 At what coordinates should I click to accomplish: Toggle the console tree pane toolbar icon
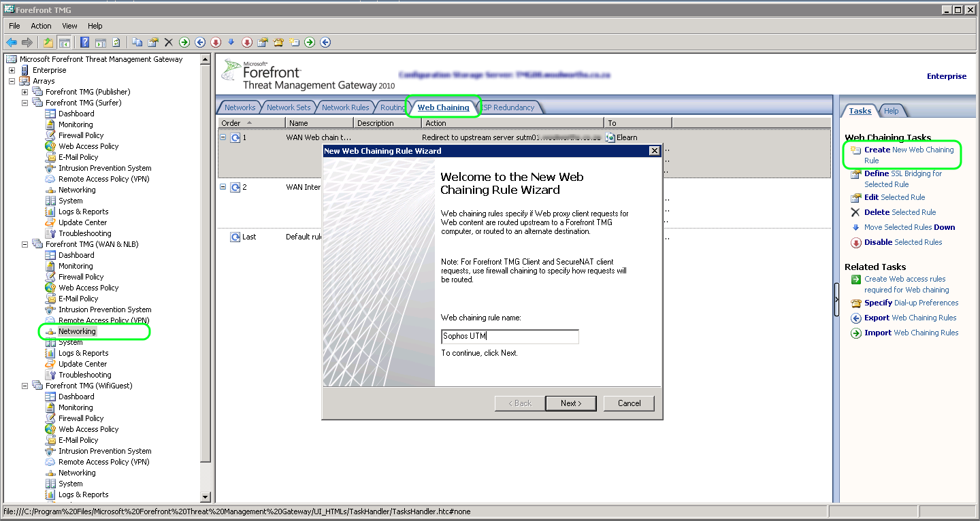(65, 42)
